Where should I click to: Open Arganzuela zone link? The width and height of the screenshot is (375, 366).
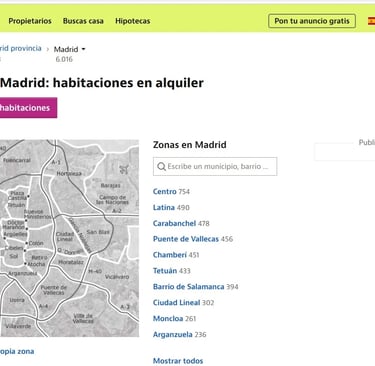[x=173, y=334]
